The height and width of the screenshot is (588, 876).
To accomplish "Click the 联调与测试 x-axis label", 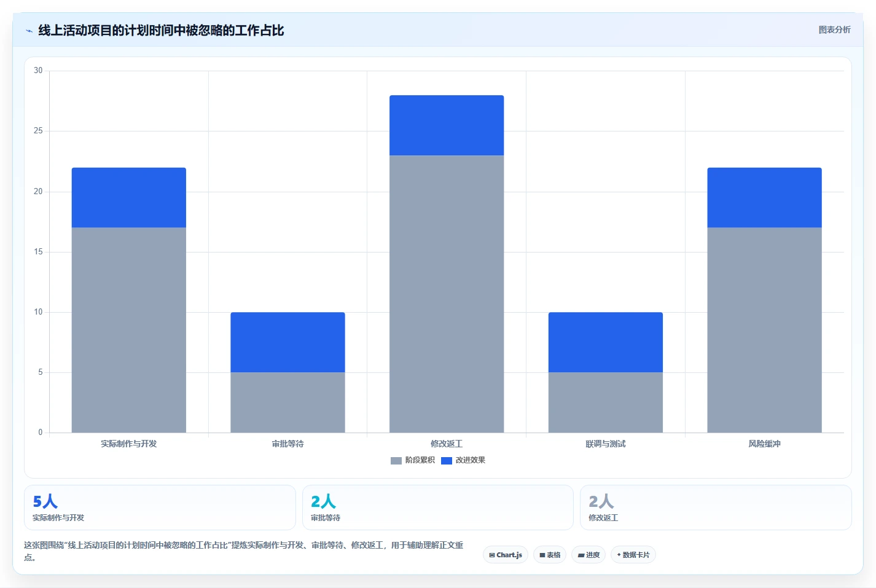I will click(606, 444).
